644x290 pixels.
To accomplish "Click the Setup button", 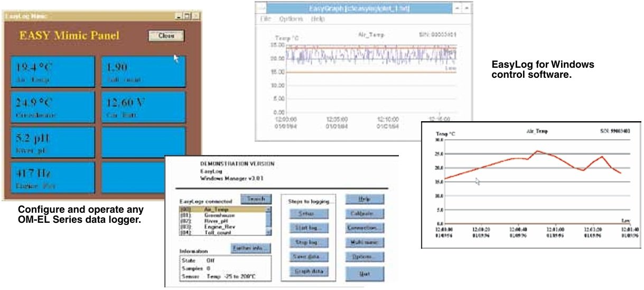I will [309, 214].
